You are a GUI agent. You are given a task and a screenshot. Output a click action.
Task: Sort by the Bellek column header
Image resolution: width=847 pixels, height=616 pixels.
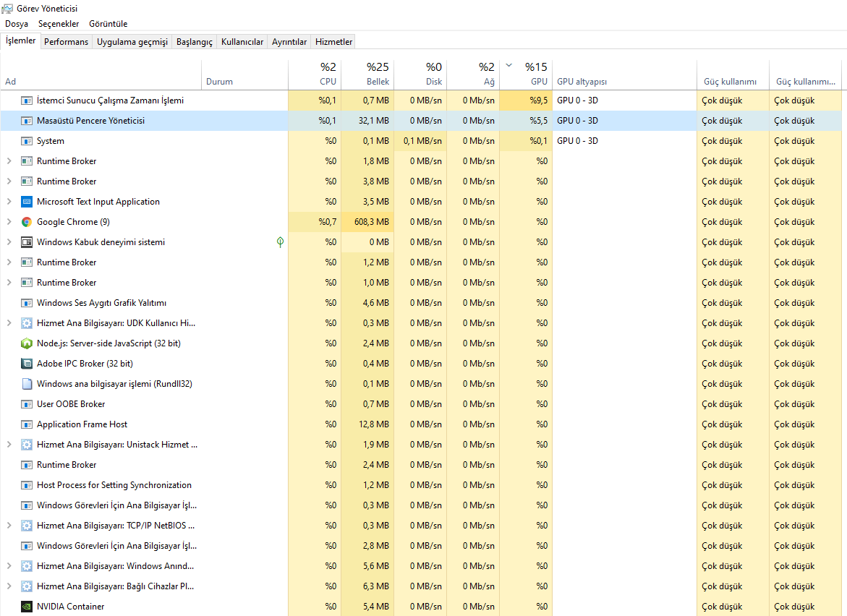click(367, 74)
